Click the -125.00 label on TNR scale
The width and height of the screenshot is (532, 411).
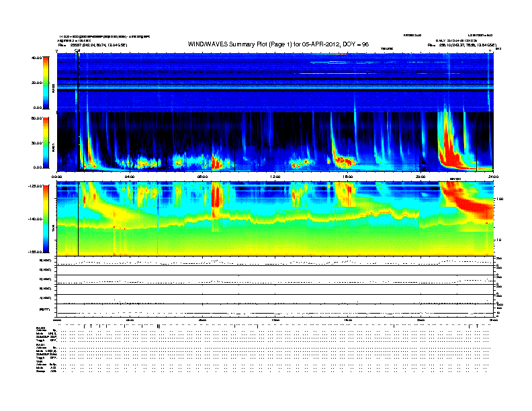click(35, 186)
